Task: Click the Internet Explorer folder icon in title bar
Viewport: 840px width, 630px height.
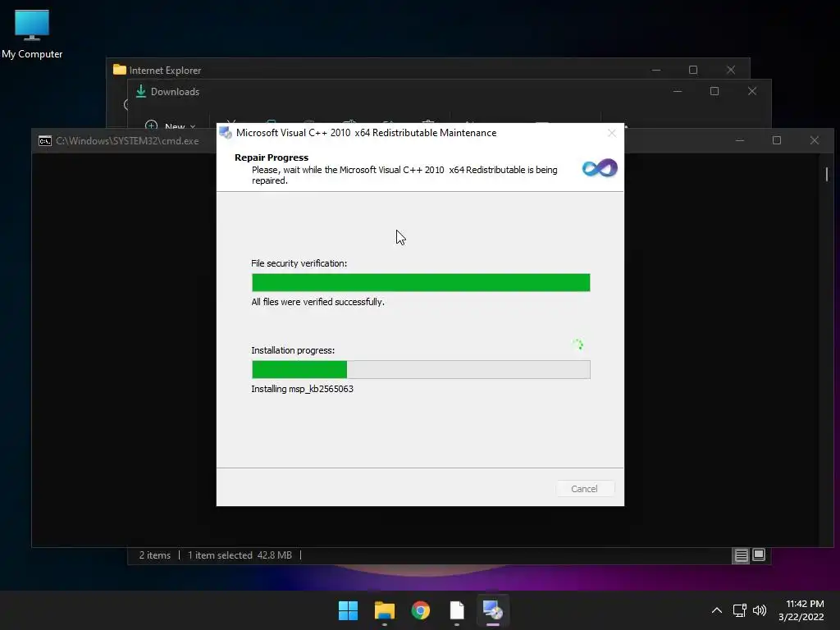Action: [120, 70]
